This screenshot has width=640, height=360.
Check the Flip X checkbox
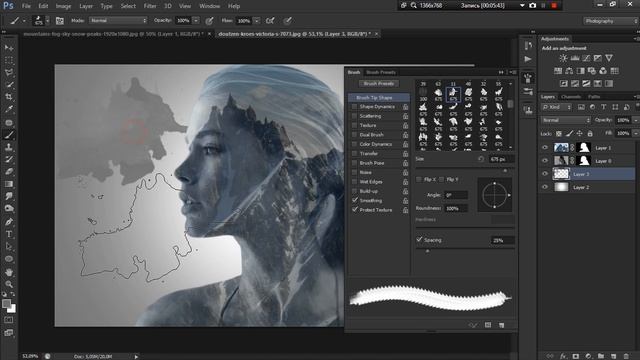point(419,180)
